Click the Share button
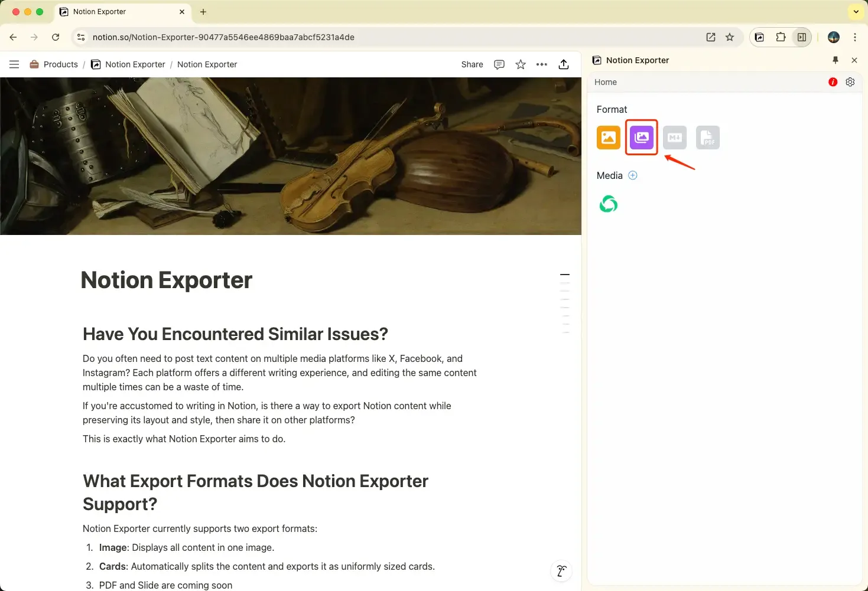 click(472, 64)
